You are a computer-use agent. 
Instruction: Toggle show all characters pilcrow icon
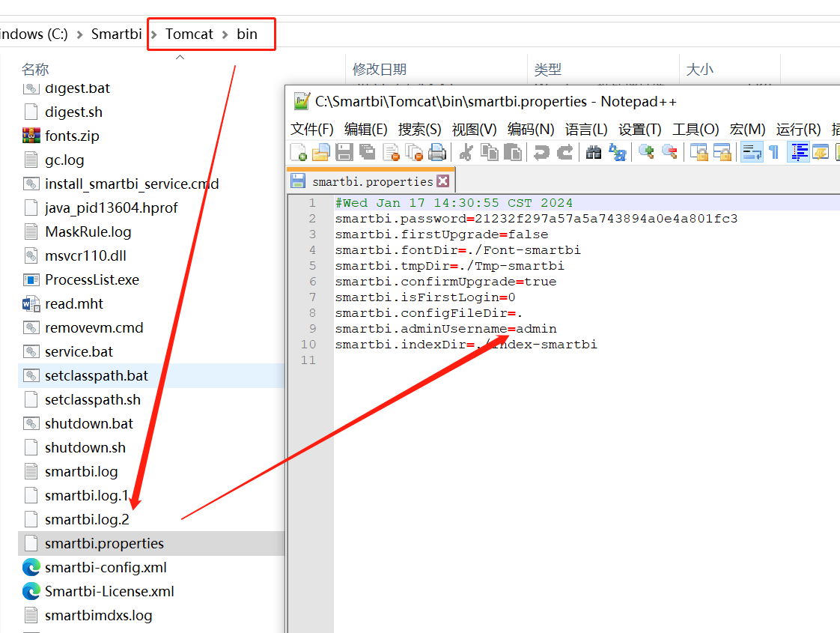click(773, 153)
